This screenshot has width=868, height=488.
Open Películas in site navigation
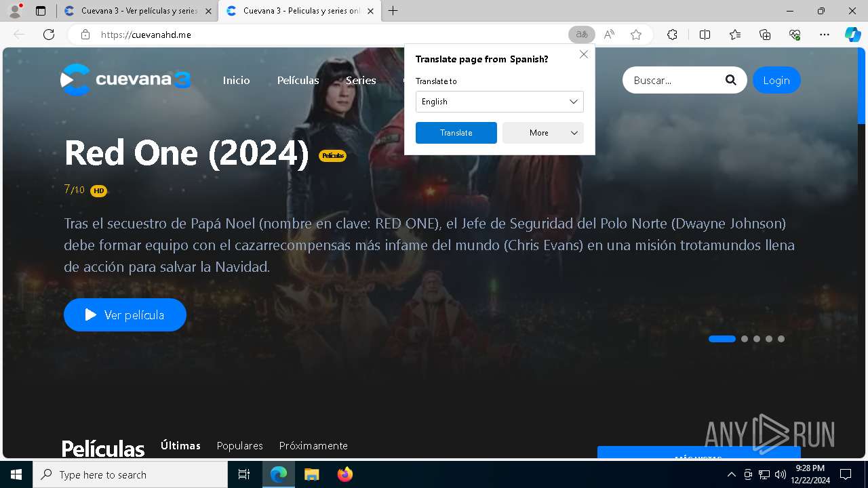[x=298, y=80]
